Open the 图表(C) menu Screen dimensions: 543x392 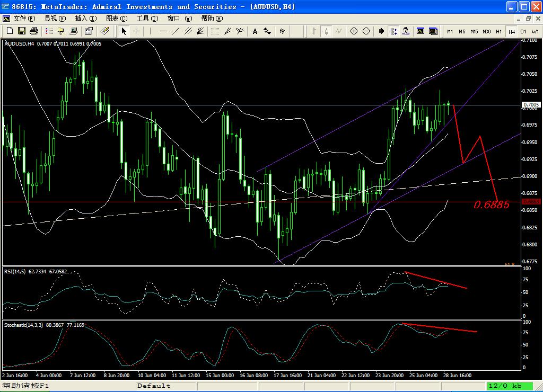point(117,19)
